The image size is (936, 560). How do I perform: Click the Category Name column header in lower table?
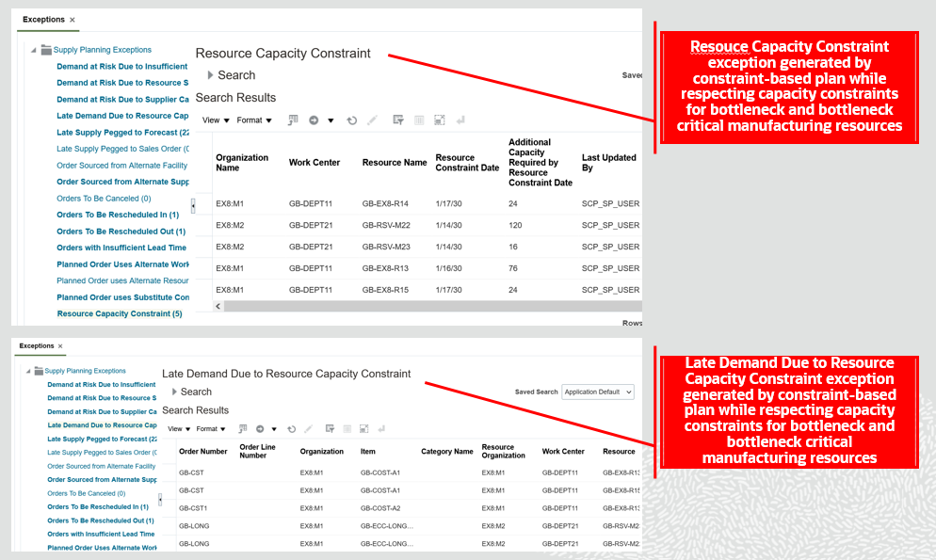[x=447, y=452]
